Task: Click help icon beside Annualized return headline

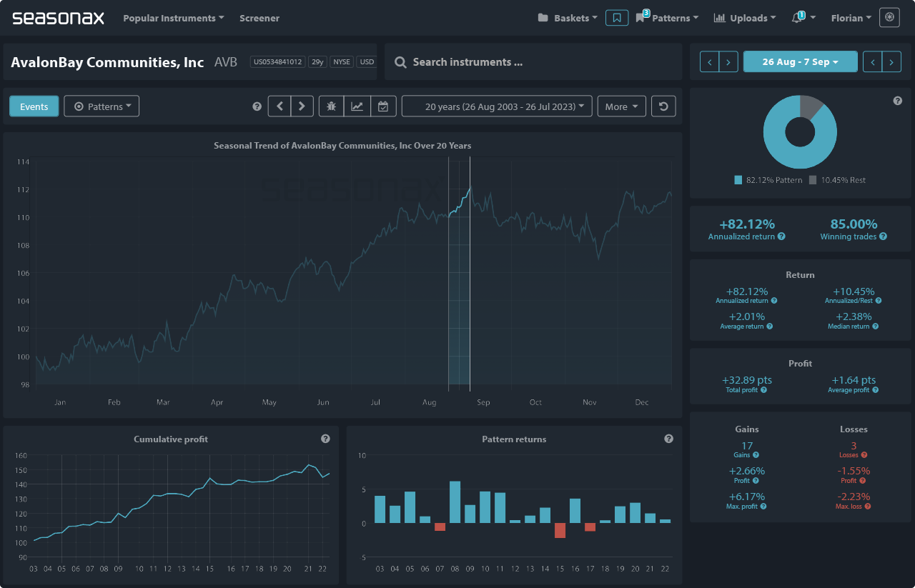Action: coord(781,236)
